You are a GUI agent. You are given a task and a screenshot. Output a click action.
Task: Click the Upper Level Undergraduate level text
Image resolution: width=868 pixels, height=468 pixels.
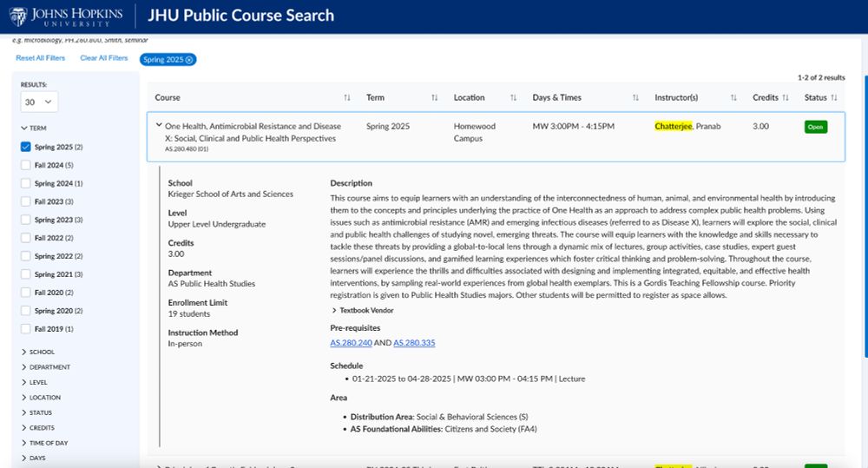pos(217,224)
